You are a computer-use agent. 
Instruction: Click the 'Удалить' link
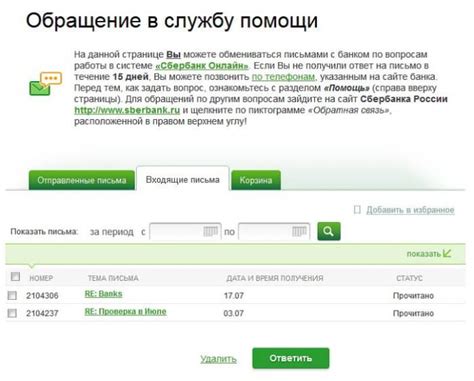[218, 359]
